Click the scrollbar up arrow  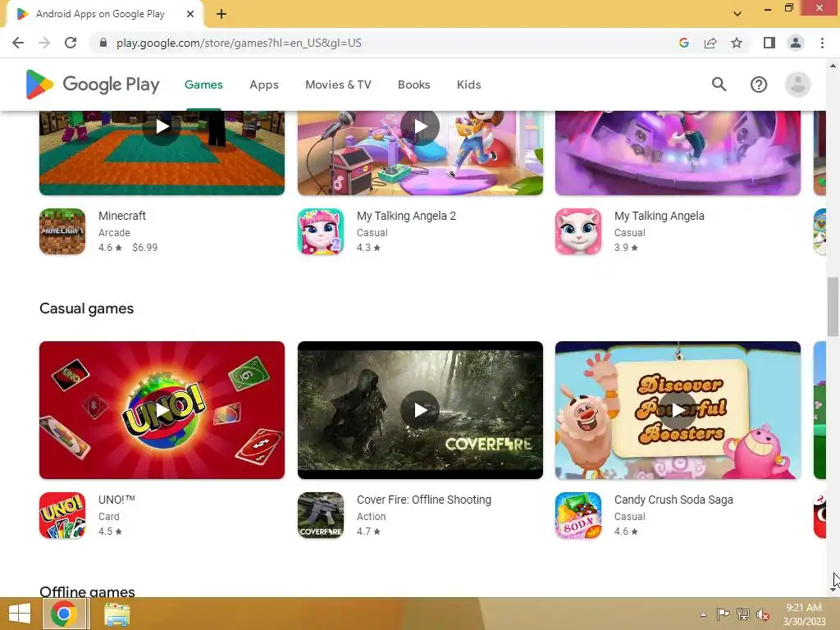[833, 66]
